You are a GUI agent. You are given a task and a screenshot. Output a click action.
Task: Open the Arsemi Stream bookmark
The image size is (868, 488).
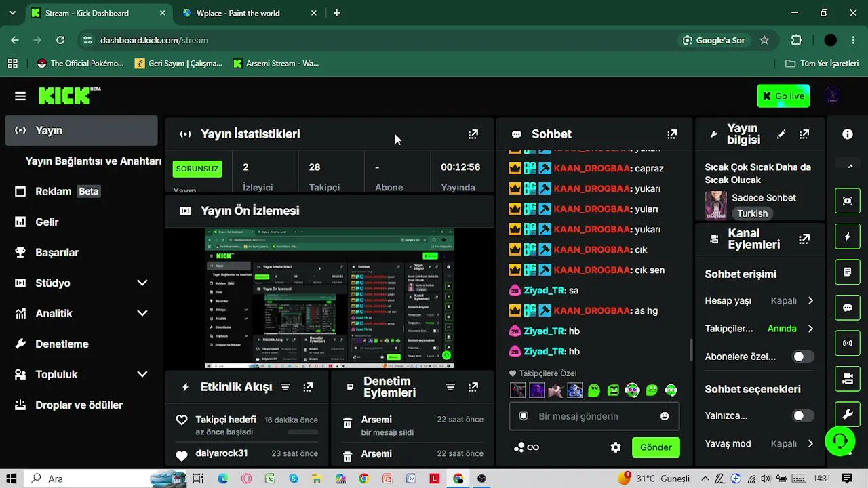(275, 64)
